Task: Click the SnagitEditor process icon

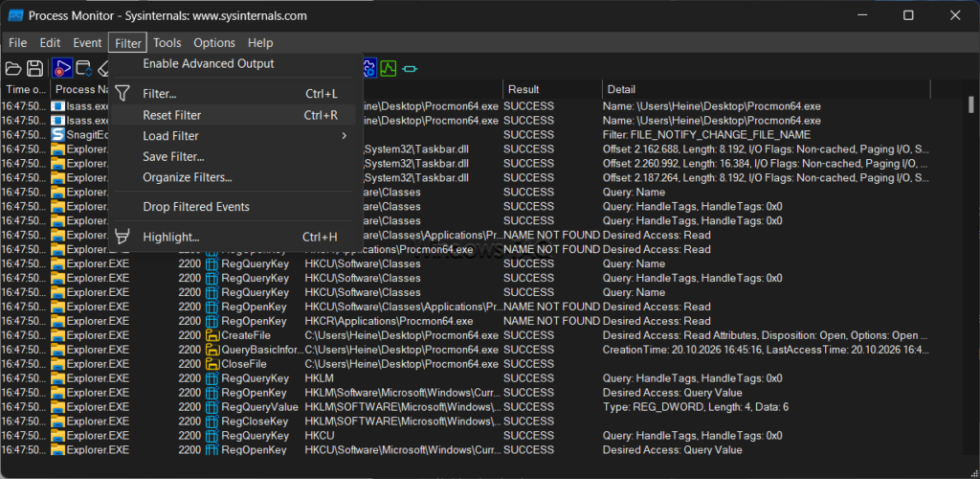Action: point(58,134)
